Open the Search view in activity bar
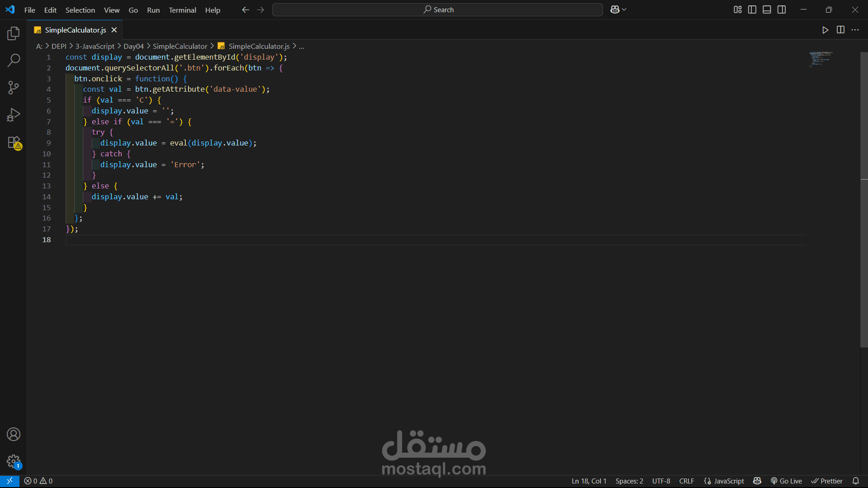The width and height of the screenshot is (868, 488). [14, 60]
